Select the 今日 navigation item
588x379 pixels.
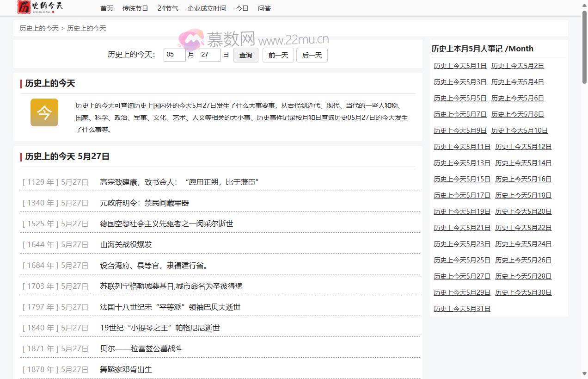coord(242,8)
